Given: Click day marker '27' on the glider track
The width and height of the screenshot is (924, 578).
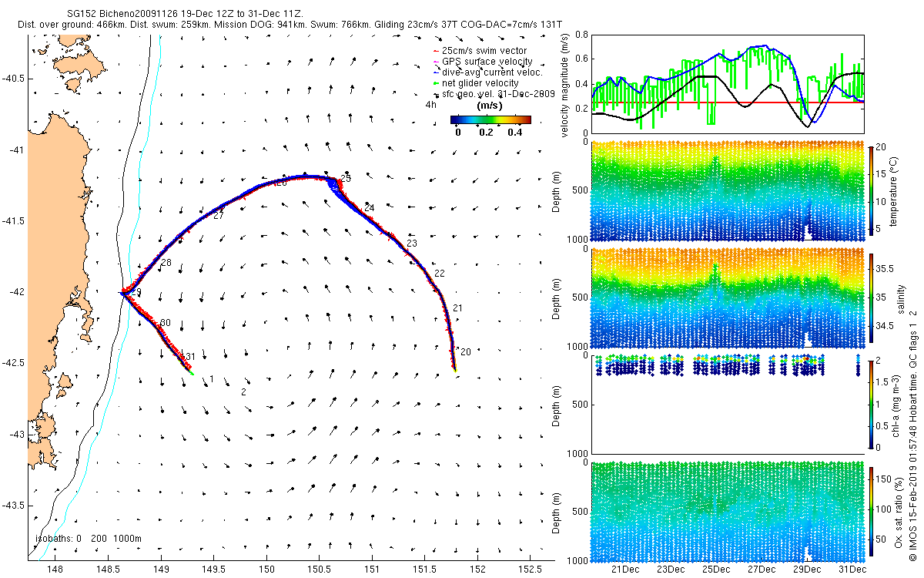Looking at the screenshot, I should 219,216.
